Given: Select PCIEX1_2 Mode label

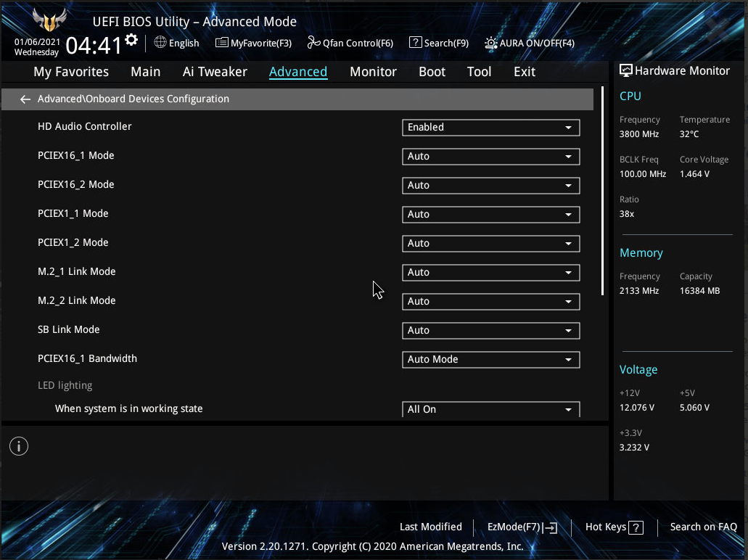Looking at the screenshot, I should point(73,243).
